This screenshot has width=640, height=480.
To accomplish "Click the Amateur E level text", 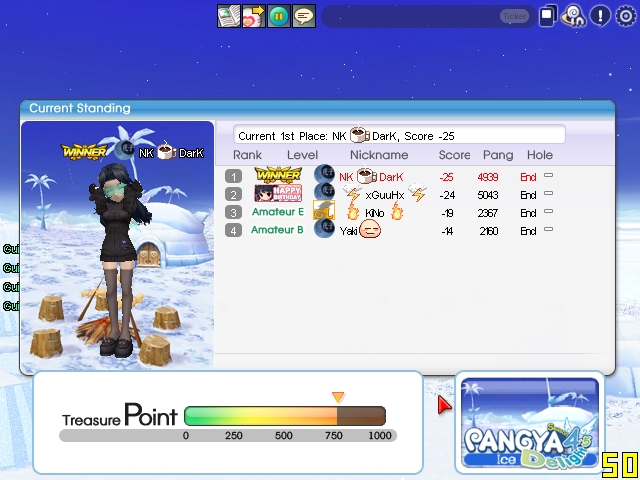I will (278, 212).
